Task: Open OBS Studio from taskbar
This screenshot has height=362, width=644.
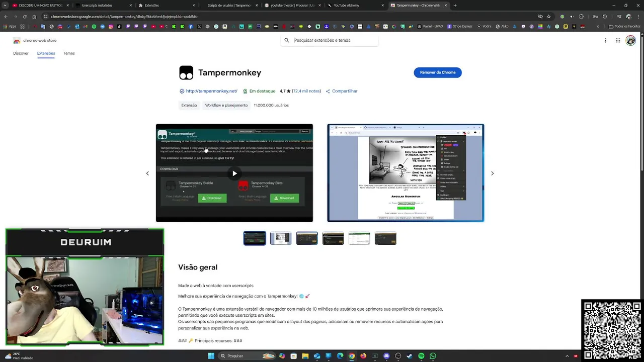Action: click(x=398, y=356)
